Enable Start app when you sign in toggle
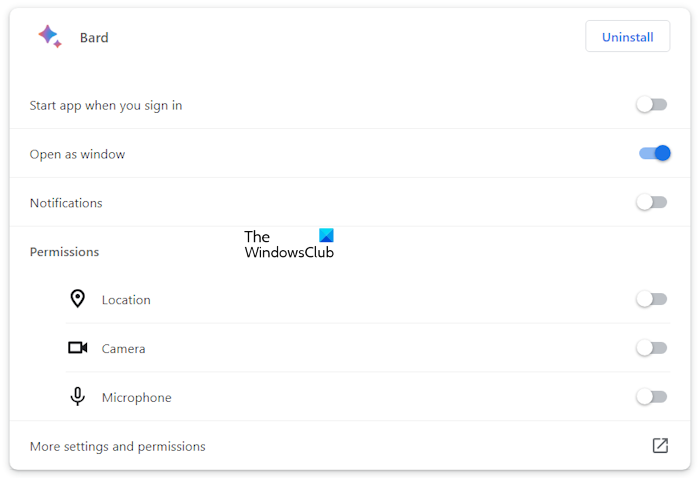Screen dimensions: 700x478 pyautogui.click(x=651, y=105)
